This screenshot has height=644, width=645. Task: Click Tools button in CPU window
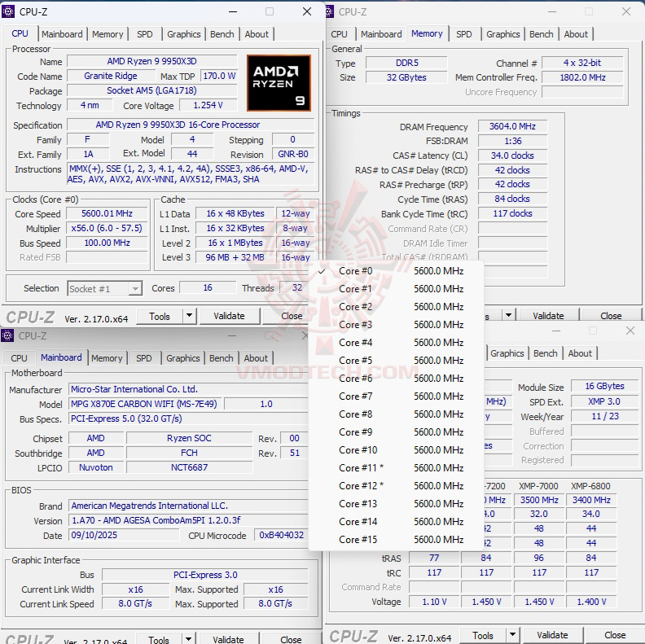[159, 316]
